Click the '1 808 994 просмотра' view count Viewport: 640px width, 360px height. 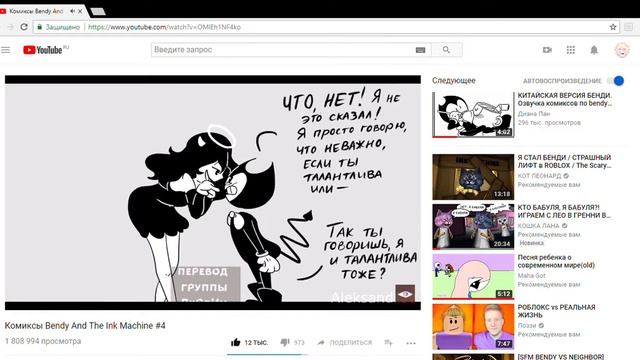point(43,341)
